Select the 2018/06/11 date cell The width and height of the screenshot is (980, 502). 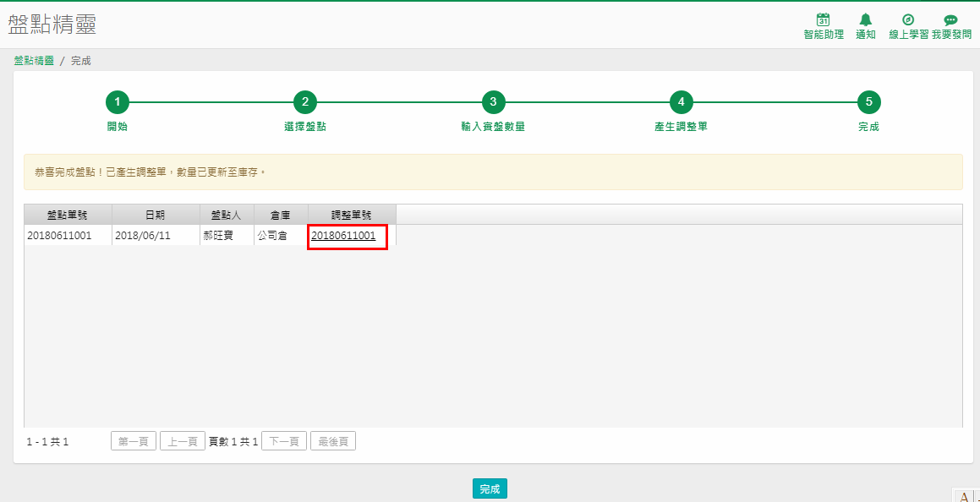(156, 236)
